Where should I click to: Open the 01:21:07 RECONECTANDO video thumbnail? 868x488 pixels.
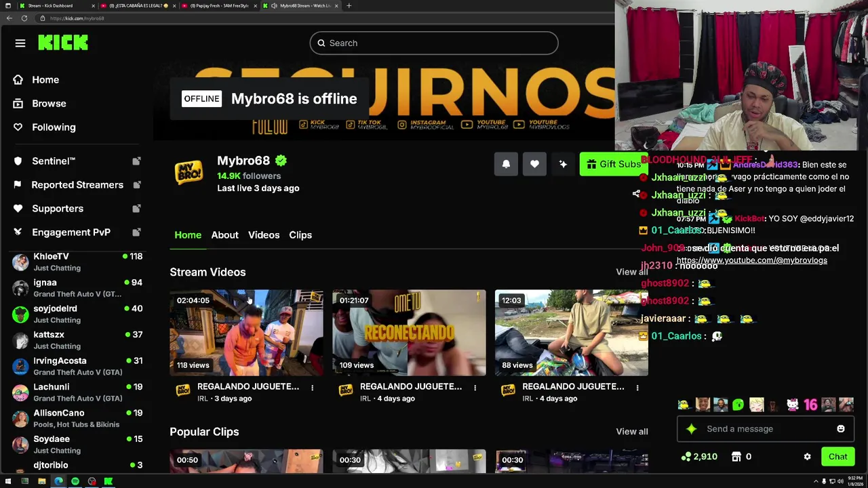coord(409,333)
